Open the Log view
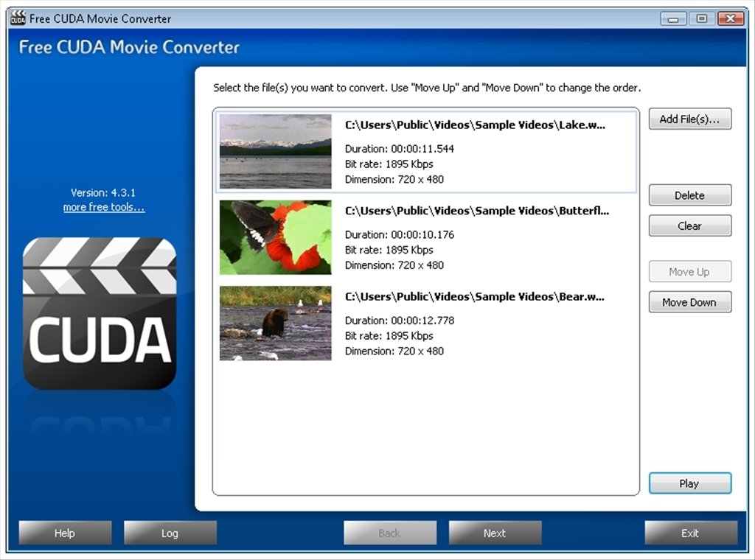Viewport: 755px width, 560px height. click(x=170, y=533)
